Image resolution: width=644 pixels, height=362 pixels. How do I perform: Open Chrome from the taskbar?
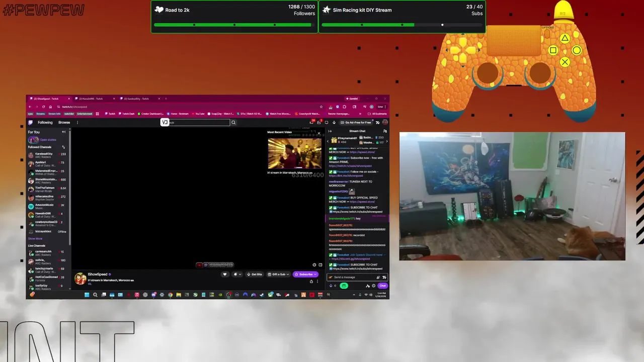(170, 295)
